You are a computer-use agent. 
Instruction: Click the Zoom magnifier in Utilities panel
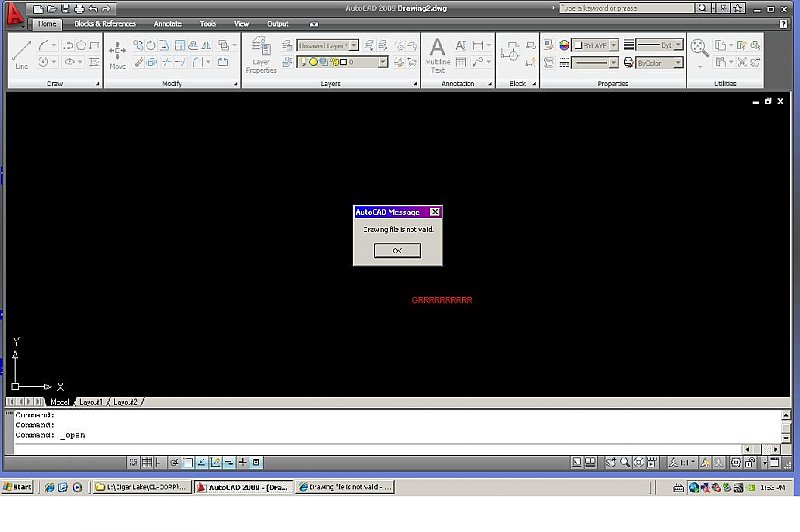click(699, 48)
